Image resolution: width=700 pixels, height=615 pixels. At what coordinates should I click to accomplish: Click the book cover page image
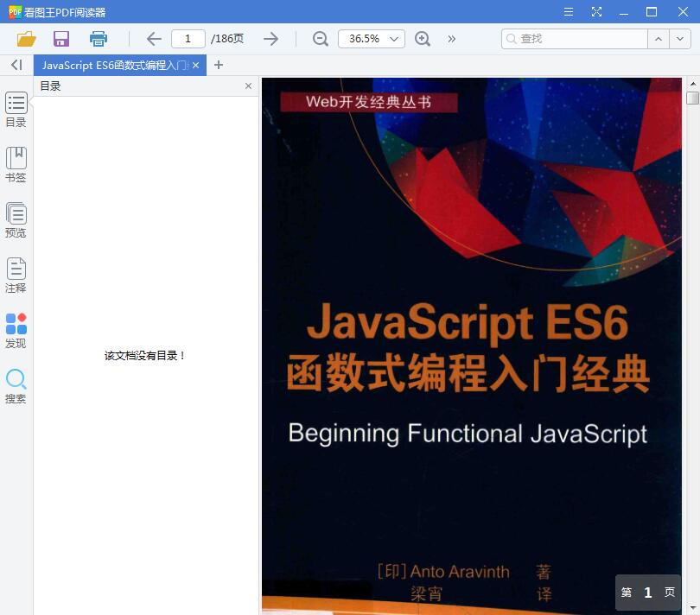coord(472,346)
